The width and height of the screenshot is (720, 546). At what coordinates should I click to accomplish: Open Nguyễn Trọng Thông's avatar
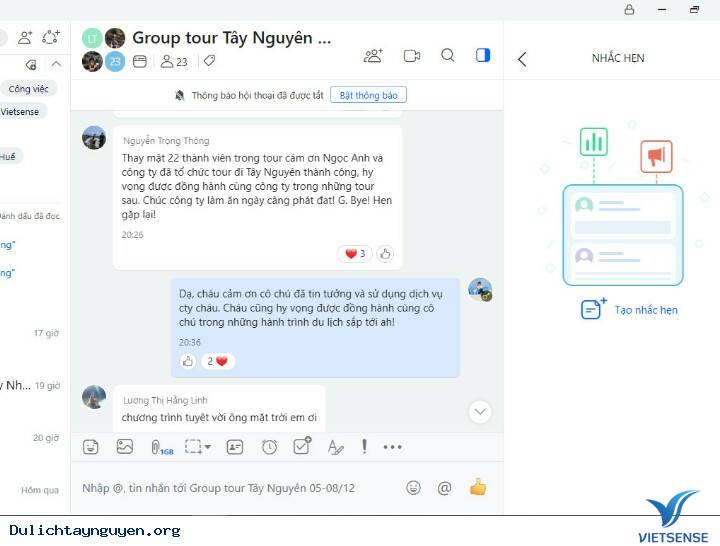[x=94, y=138]
